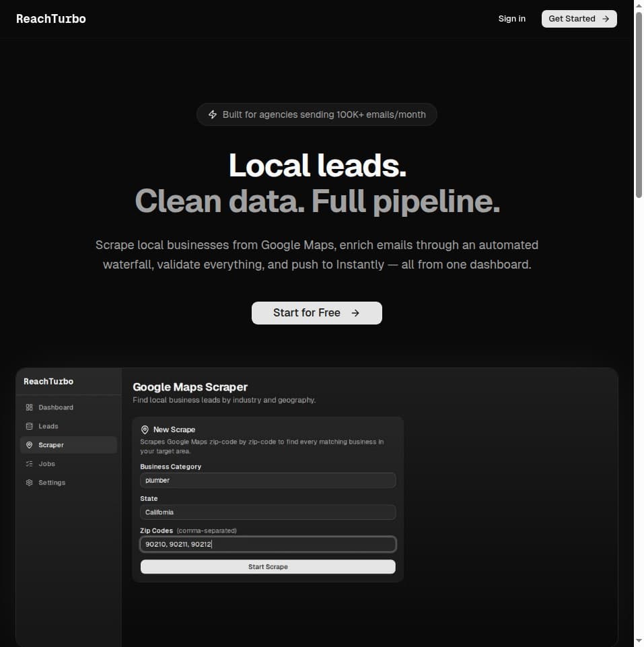The image size is (644, 647).
Task: Click the scrollbar down arrow
Action: coord(639,641)
